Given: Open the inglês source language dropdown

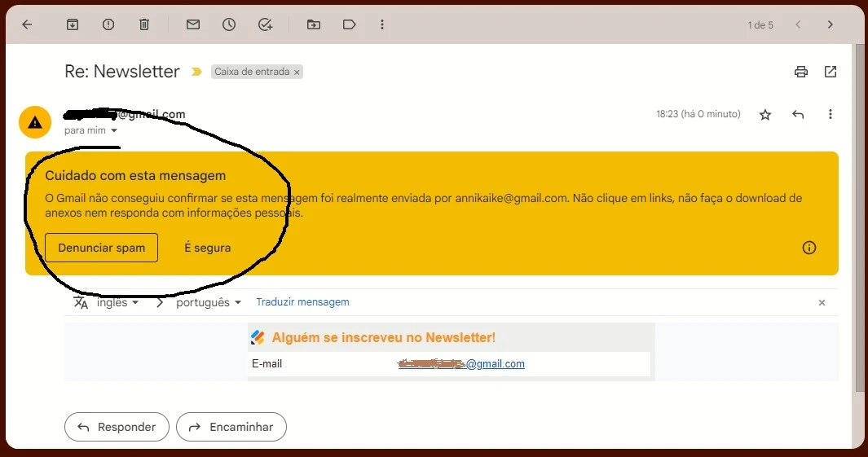Looking at the screenshot, I should (117, 302).
